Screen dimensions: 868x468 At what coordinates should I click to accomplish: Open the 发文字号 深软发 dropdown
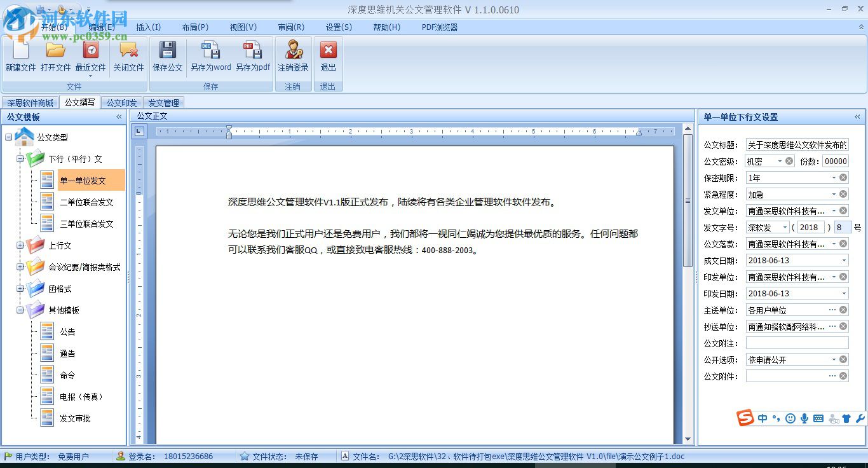click(x=785, y=228)
